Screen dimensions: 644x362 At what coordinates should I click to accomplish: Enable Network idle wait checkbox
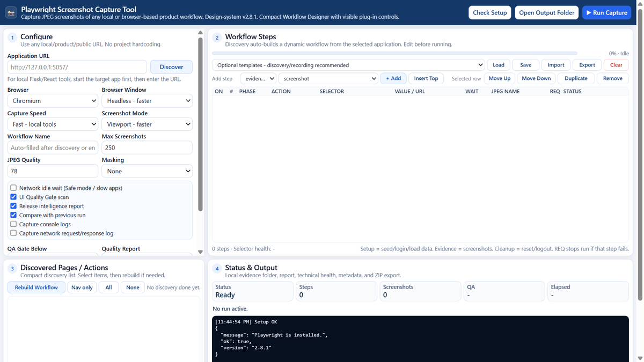(13, 188)
